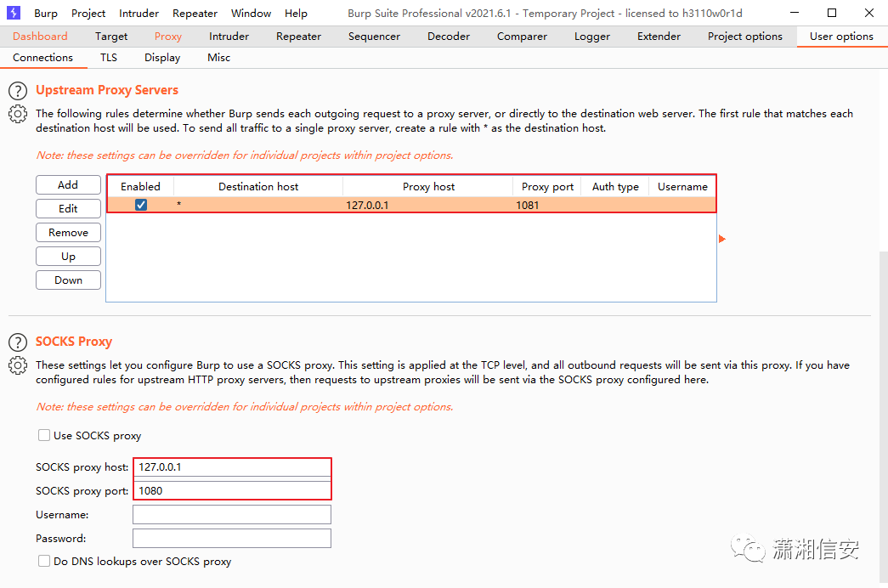Select the TLS sub-tab
The width and height of the screenshot is (888, 588).
coord(109,58)
